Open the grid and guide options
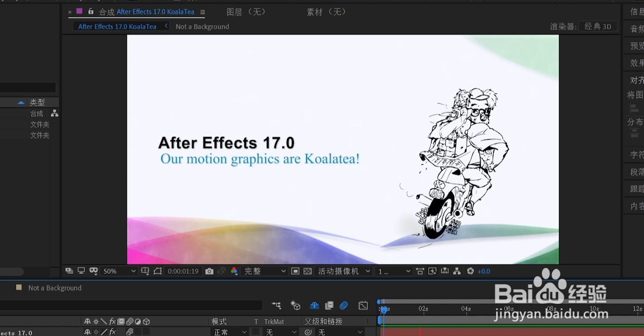The image size is (644, 336). 145,271
